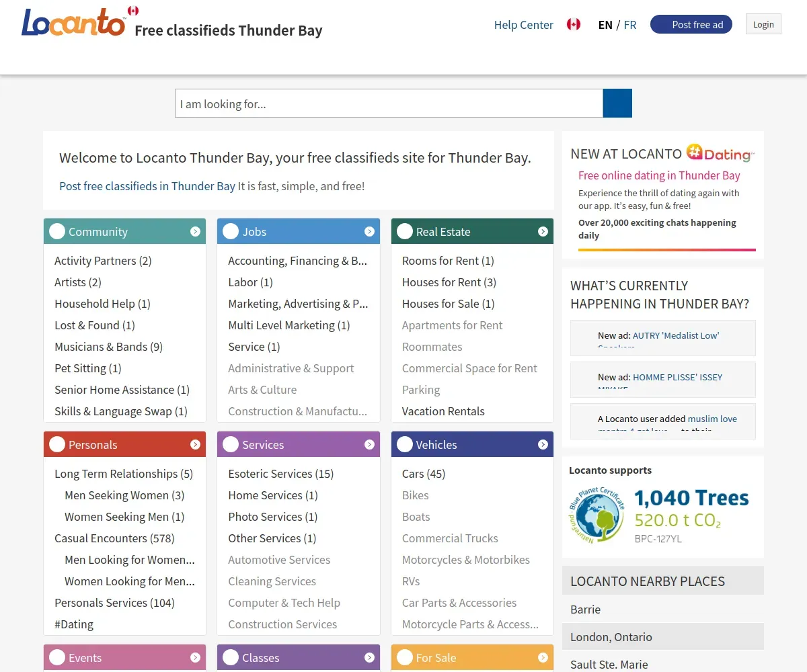The width and height of the screenshot is (807, 672).
Task: Switch language to FR
Action: coord(630,25)
